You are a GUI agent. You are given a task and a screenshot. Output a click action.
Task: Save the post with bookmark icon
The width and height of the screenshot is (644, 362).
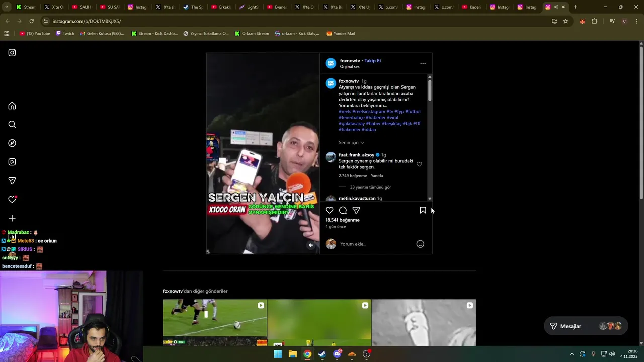pos(423,210)
